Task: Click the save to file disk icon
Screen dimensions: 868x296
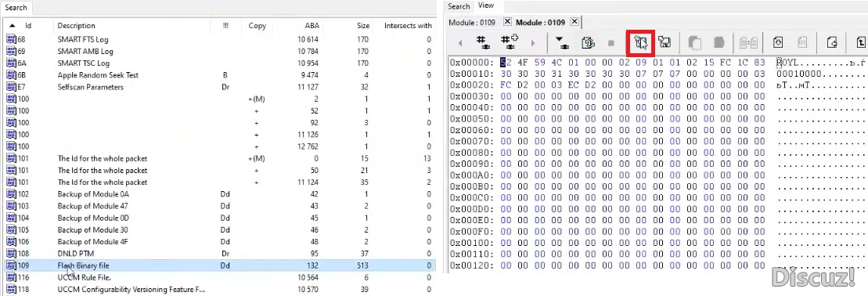Action: pos(665,43)
